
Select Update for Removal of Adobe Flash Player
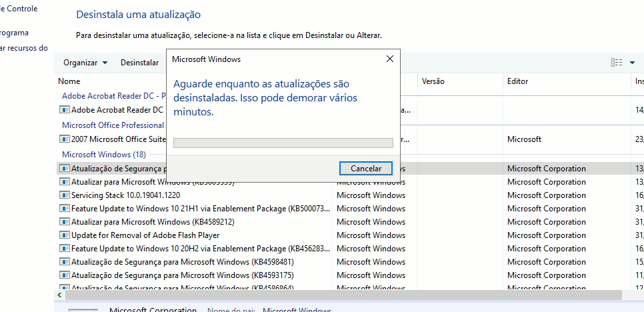[145, 235]
